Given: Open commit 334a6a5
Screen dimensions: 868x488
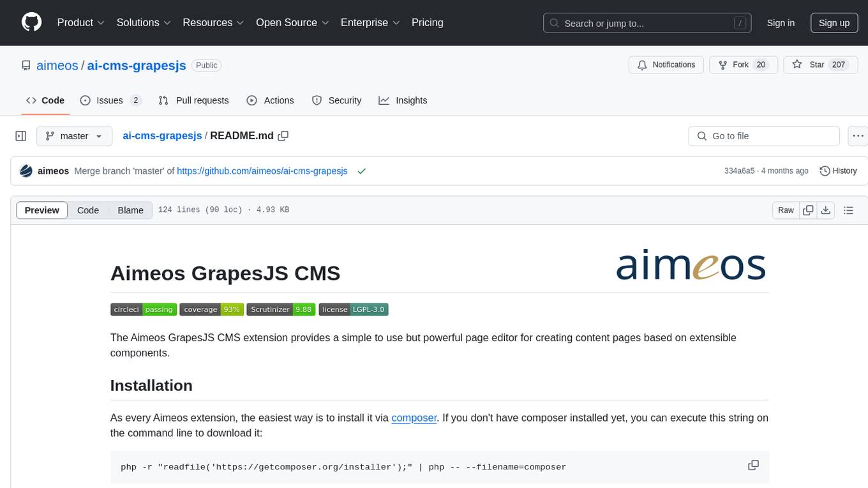Looking at the screenshot, I should (740, 171).
